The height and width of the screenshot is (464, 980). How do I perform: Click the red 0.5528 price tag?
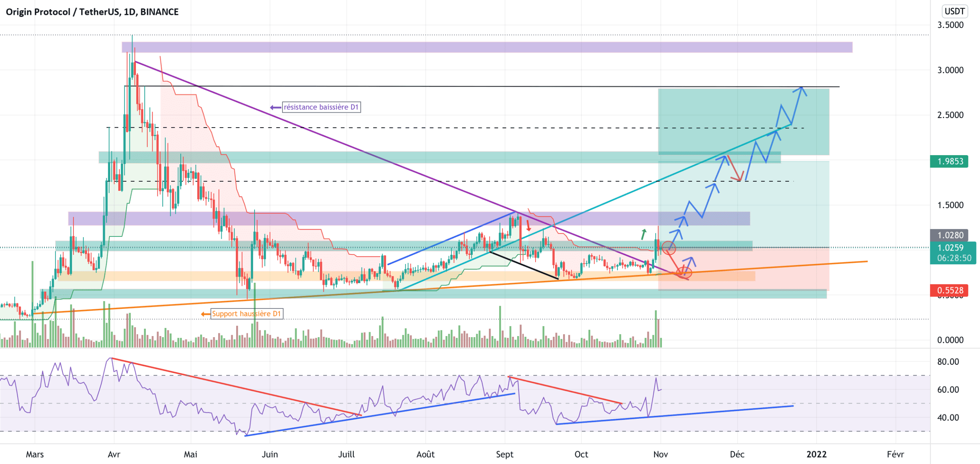(x=949, y=290)
